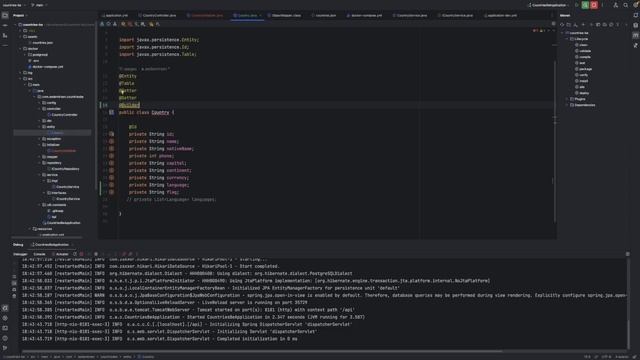This screenshot has width=640, height=360.
Task: Select CountryController in project tree
Action: 62,115
